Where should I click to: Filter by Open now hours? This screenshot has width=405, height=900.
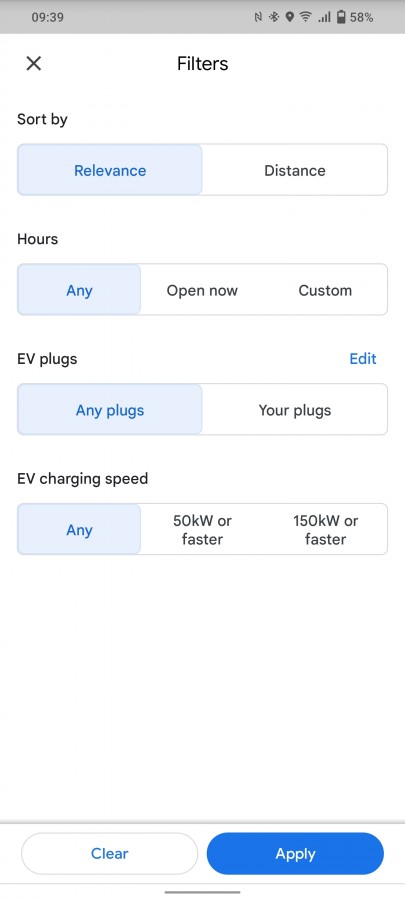(202, 290)
